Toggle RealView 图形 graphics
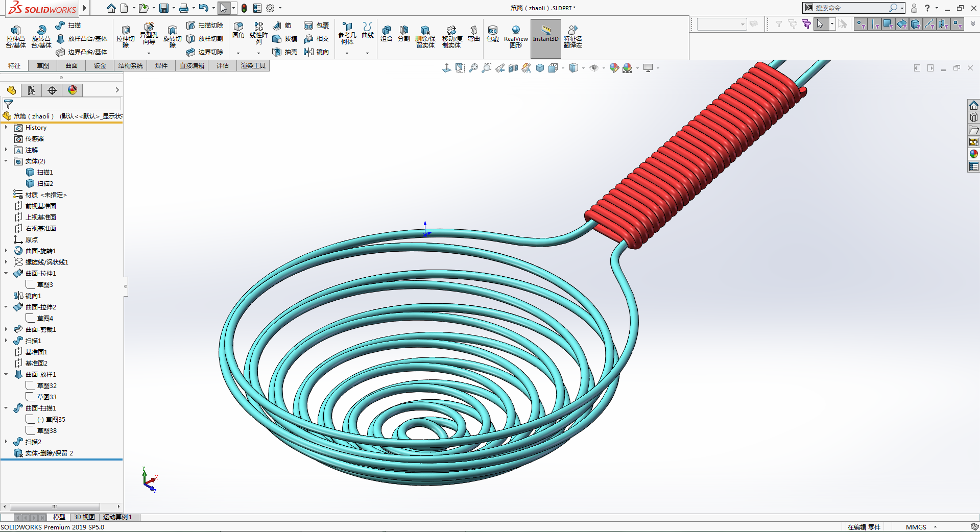 click(516, 36)
